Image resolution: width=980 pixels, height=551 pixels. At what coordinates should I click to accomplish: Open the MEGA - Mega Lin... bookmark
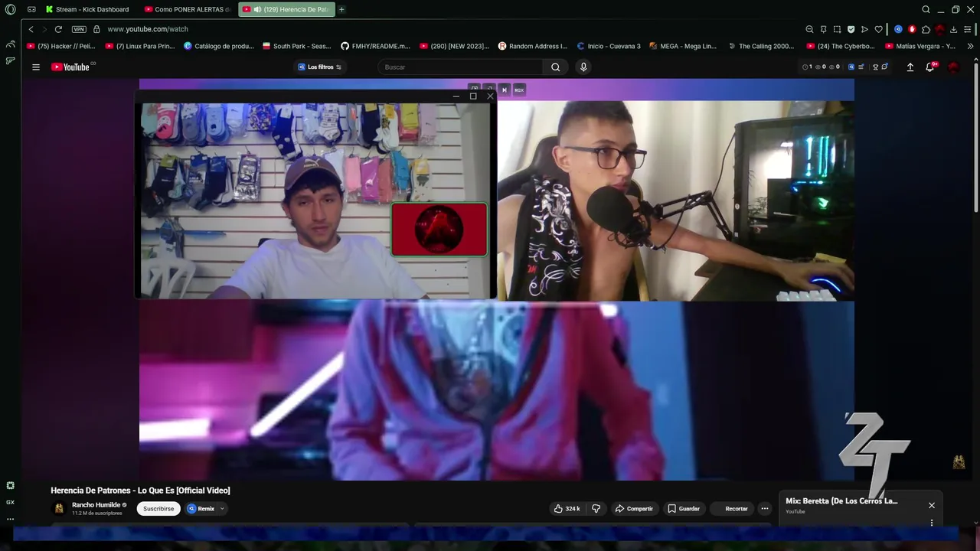[683, 46]
